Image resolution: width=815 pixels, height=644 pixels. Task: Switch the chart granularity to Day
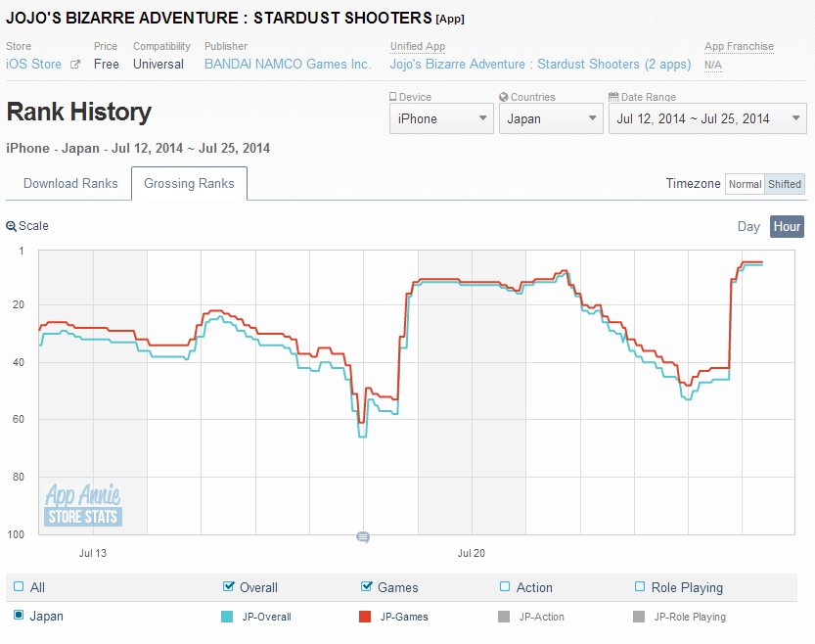pyautogui.click(x=748, y=227)
